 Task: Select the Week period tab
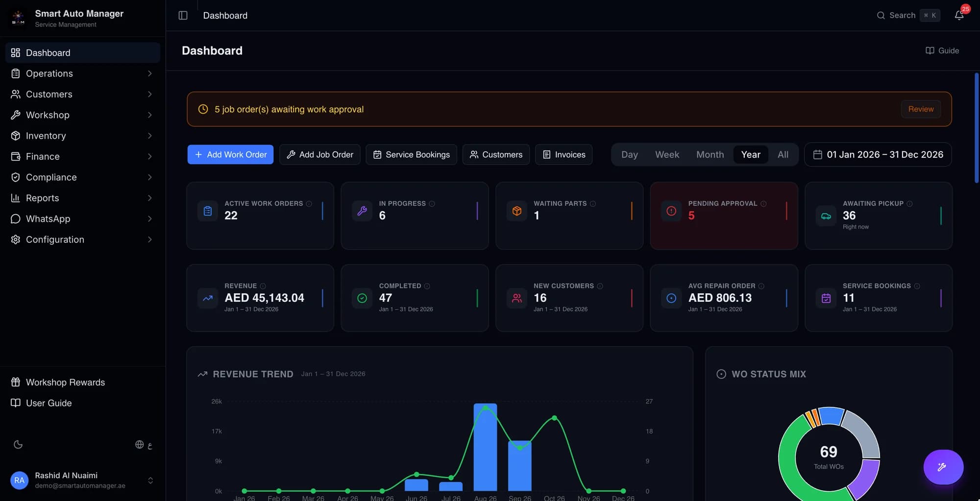[667, 155]
